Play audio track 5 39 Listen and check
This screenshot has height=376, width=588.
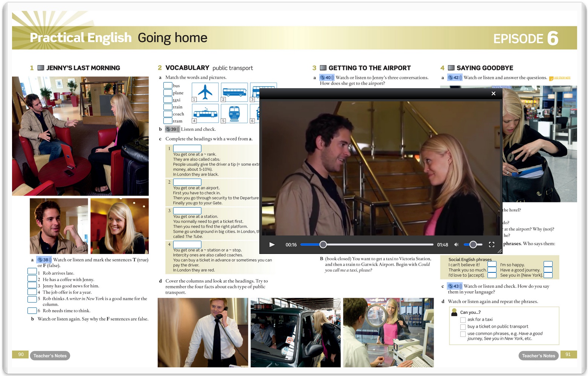[172, 129]
